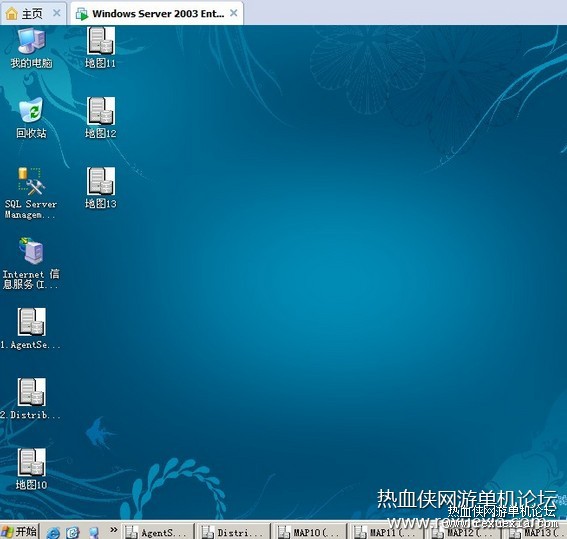Click the second quick launch icon

pyautogui.click(x=73, y=532)
